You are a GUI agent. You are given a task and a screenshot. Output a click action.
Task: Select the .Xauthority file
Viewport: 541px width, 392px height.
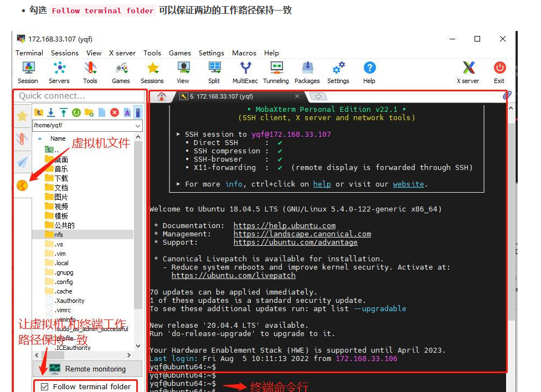(x=65, y=301)
